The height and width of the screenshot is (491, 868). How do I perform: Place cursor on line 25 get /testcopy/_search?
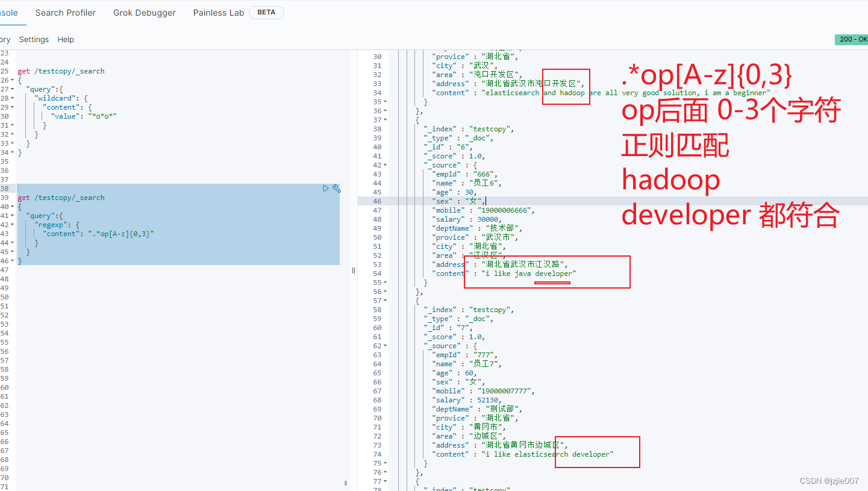click(61, 71)
